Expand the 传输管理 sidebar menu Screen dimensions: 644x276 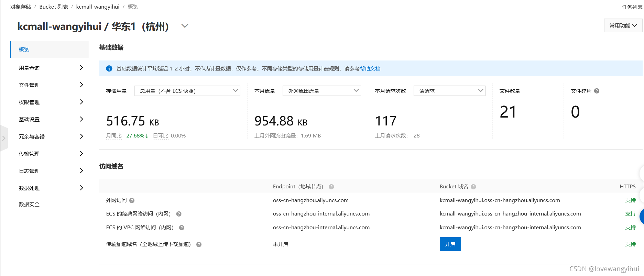(x=50, y=154)
